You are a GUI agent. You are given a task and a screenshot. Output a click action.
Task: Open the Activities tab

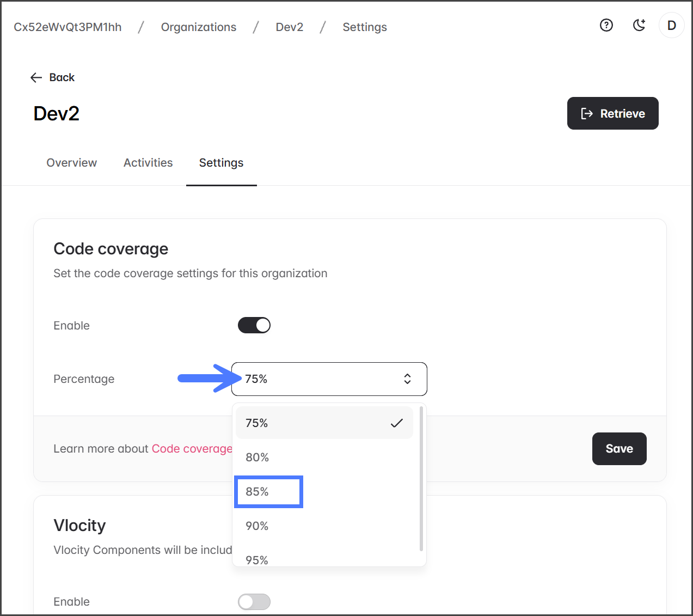pos(148,163)
